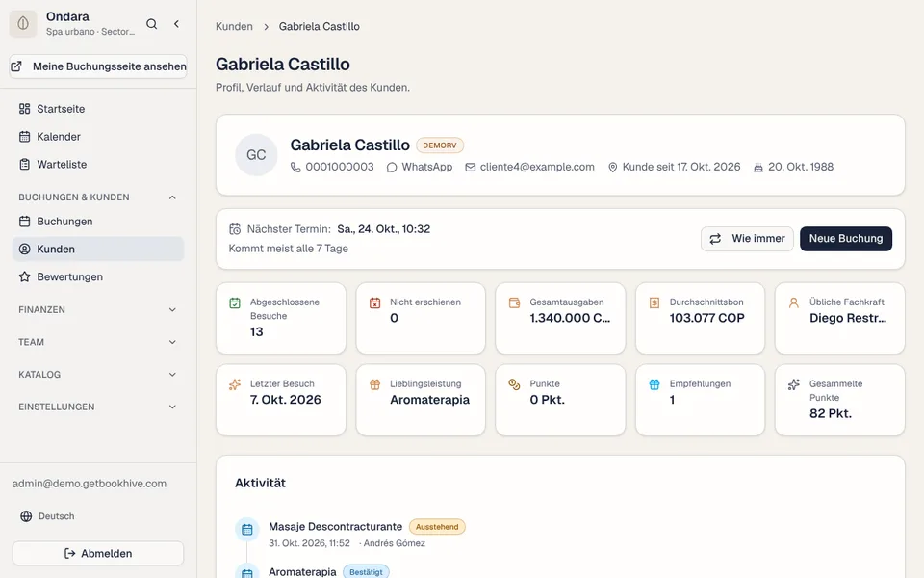This screenshot has width=924, height=578.
Task: Click the calendar clock icon beside Nächster Termin
Action: tap(235, 229)
